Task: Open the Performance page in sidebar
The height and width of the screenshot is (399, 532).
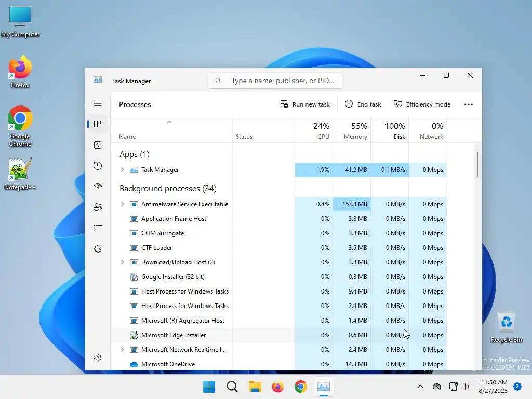Action: (98, 145)
